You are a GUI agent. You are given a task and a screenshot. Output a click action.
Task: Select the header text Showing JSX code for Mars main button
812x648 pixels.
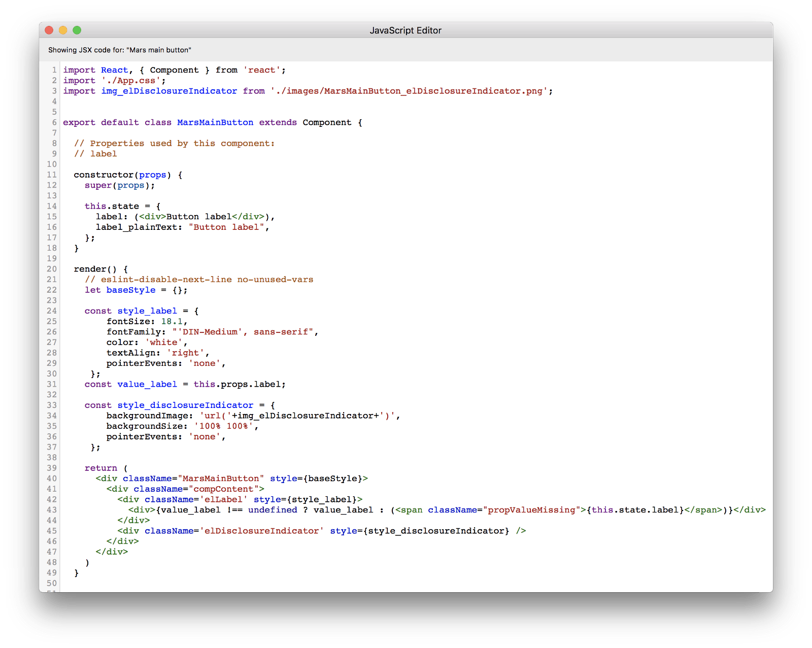click(120, 50)
